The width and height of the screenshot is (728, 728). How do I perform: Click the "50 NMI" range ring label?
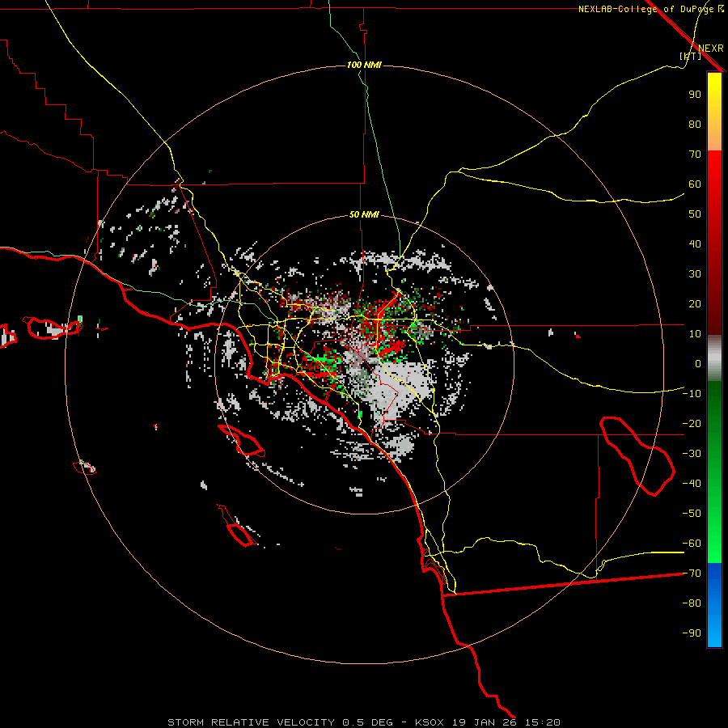pos(364,214)
